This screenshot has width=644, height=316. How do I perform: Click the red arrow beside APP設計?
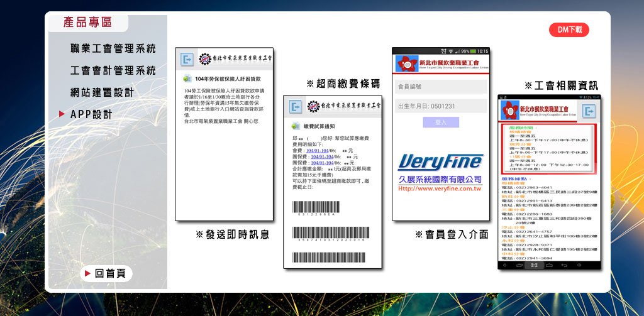click(x=62, y=114)
